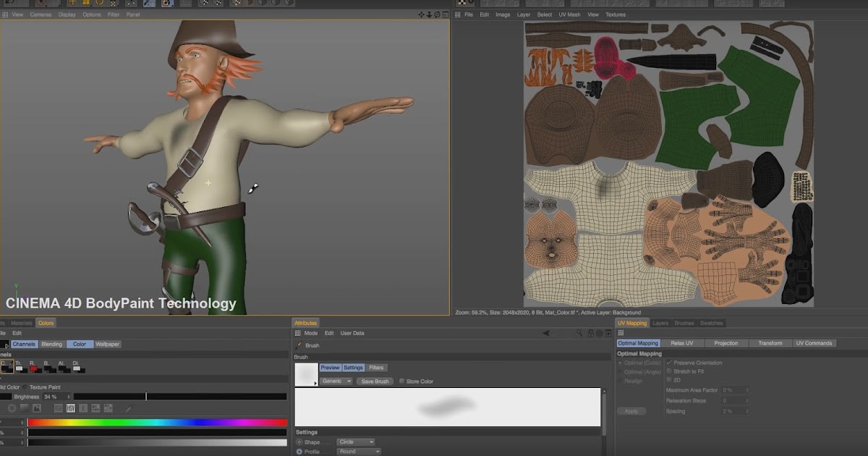This screenshot has height=456, width=868.
Task: Click the rainbow hue slider
Action: (157, 423)
